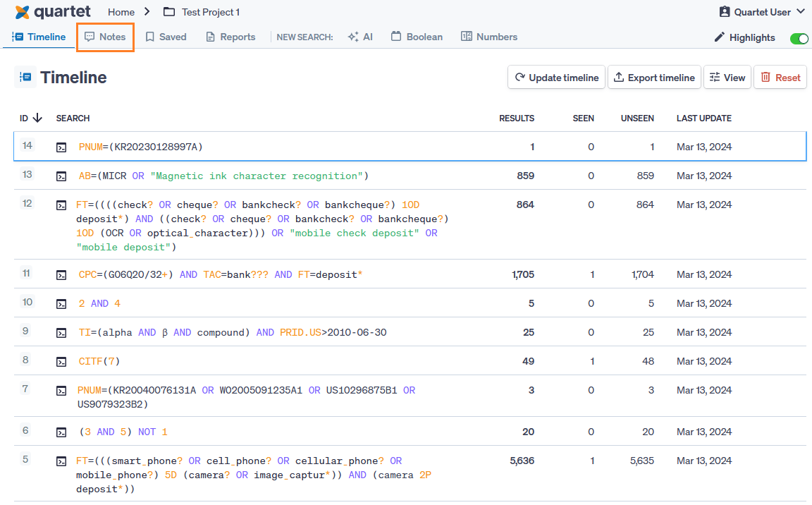Click the search icon next to CITF(7)
812x505 pixels.
(x=62, y=362)
